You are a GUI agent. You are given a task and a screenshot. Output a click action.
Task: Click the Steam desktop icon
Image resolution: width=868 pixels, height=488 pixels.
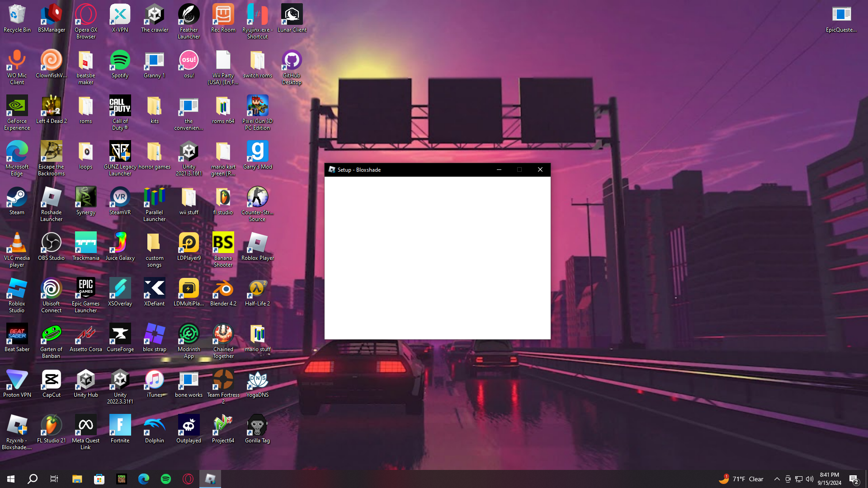17,197
